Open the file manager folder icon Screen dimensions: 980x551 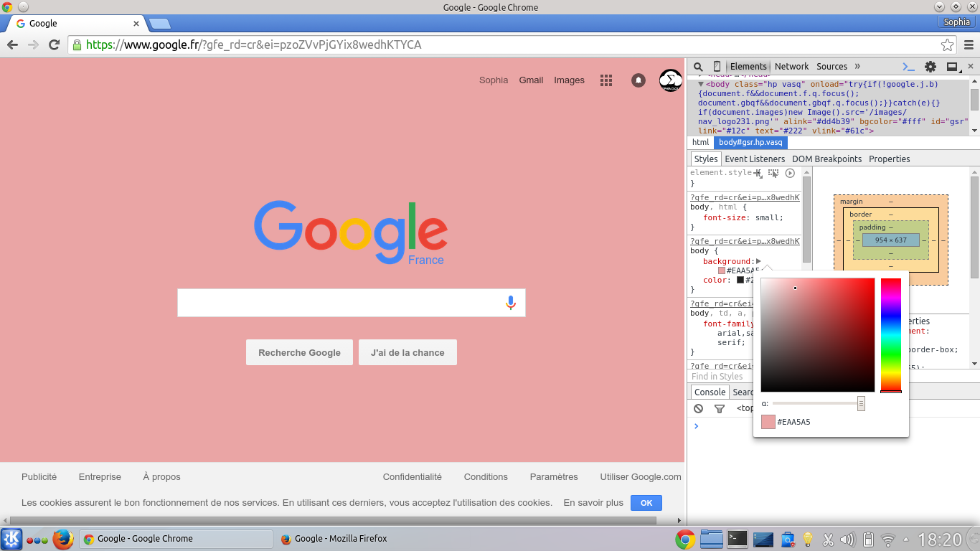pyautogui.click(x=711, y=539)
